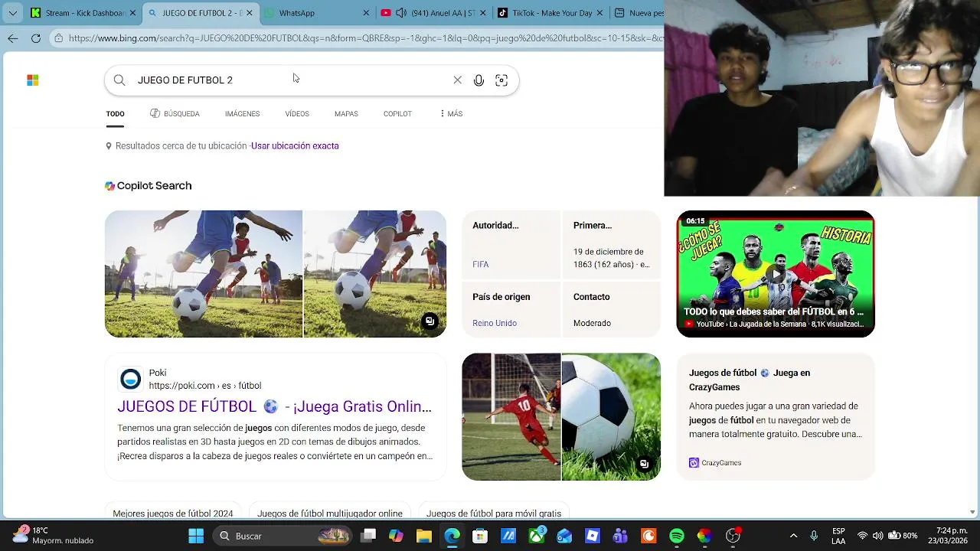Open Microsoft Store on the taskbar

tap(480, 536)
